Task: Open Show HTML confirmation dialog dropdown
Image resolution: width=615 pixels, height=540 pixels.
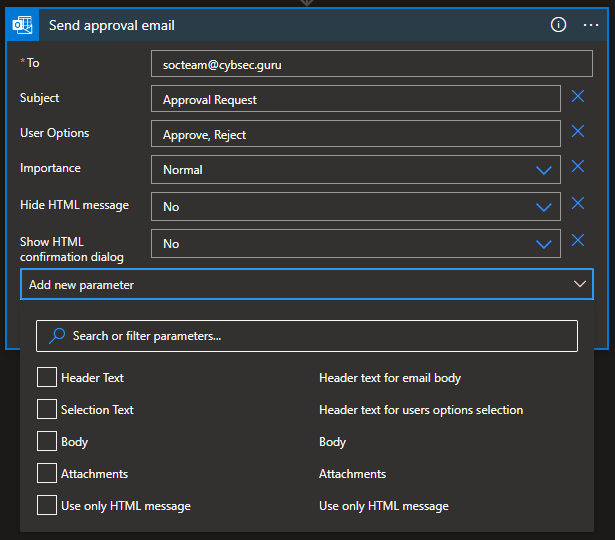Action: tap(543, 244)
